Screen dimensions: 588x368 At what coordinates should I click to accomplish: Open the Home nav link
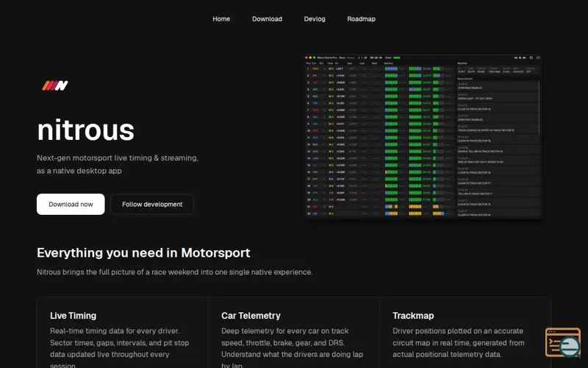(221, 19)
